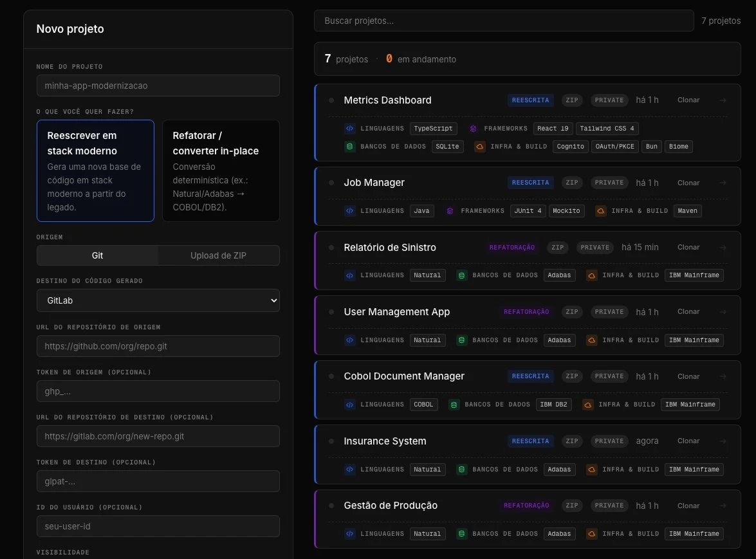Switch origin to Upload de ZIP

(218, 255)
